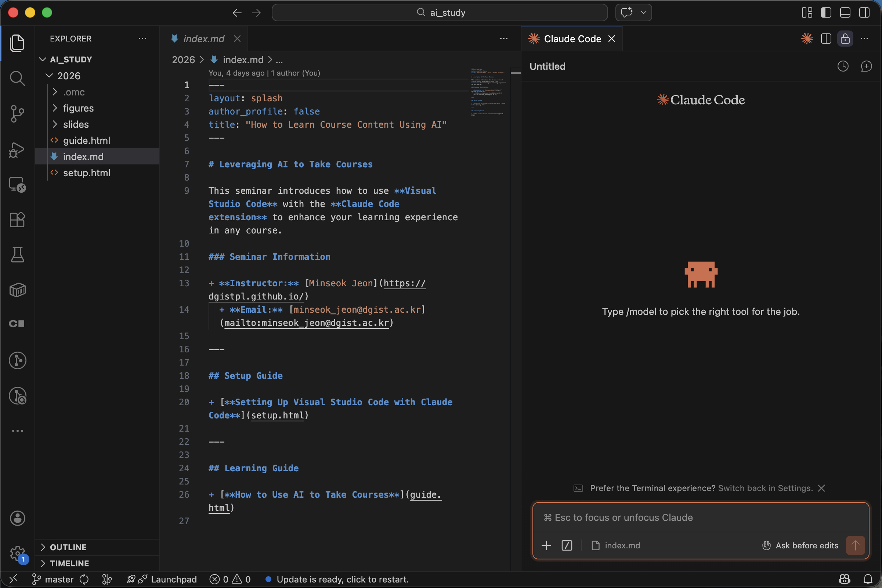Image resolution: width=882 pixels, height=588 pixels.
Task: Open Claude panel more actions ellipsis
Action: point(864,39)
